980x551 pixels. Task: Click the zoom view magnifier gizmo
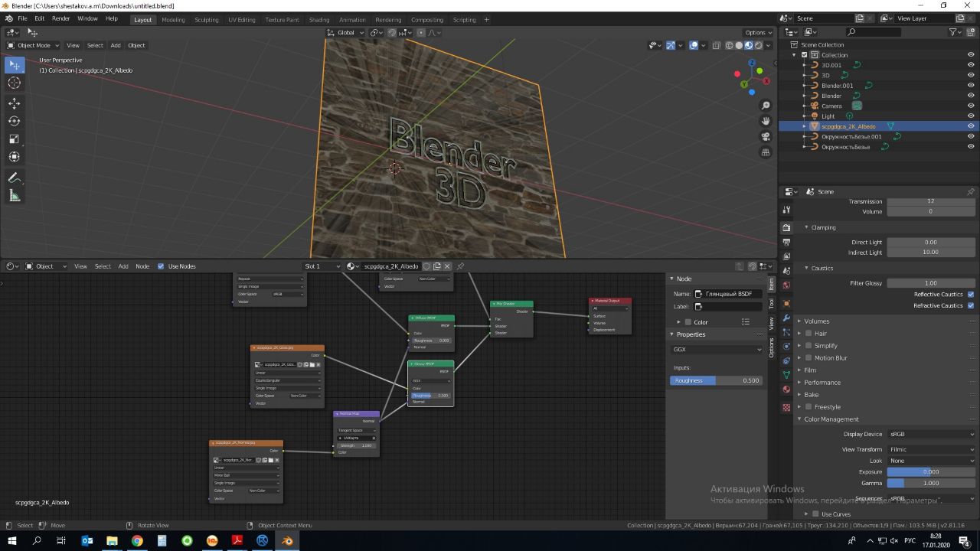click(x=766, y=105)
